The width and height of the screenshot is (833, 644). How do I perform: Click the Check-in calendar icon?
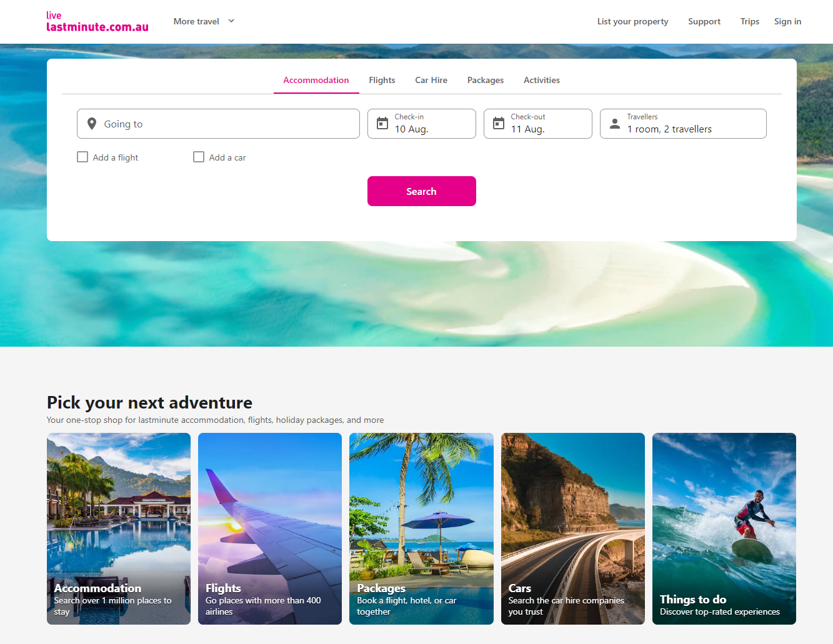click(382, 124)
